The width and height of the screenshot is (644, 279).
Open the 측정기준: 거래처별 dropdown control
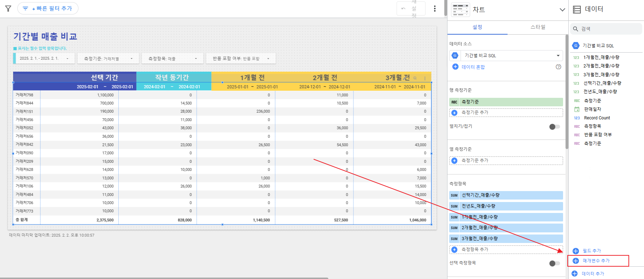tap(108, 58)
